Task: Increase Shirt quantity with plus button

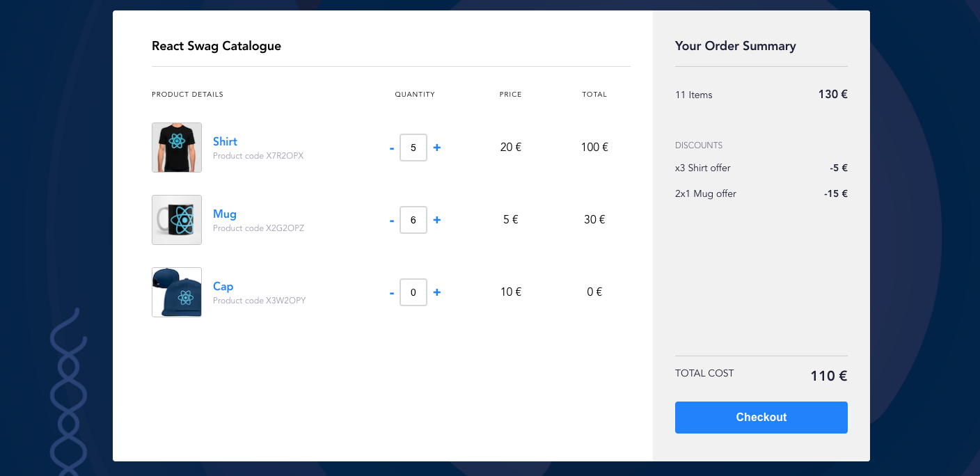Action: [437, 148]
